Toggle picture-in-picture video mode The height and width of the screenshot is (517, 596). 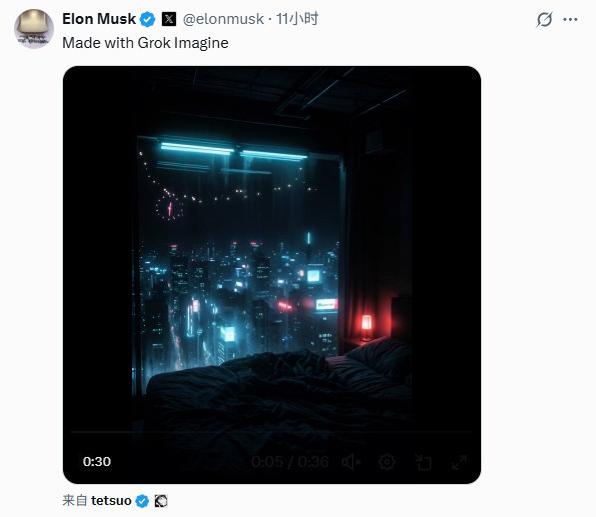[423, 462]
